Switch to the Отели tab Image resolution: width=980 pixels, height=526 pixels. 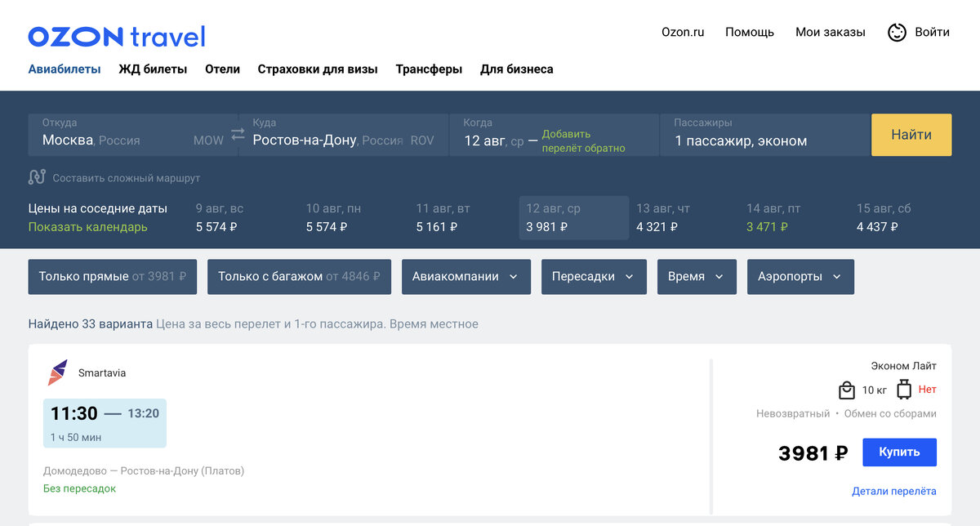coord(222,69)
